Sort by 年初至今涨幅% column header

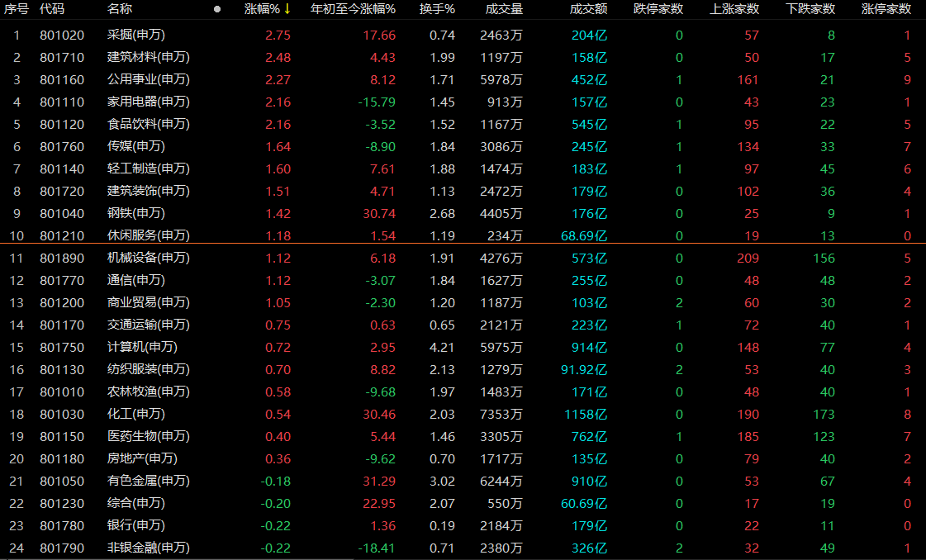tap(354, 9)
